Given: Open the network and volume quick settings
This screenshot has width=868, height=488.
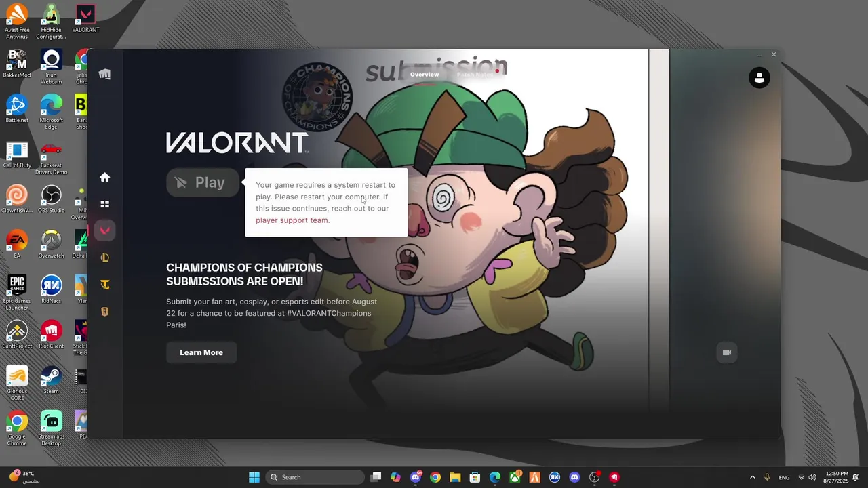Looking at the screenshot, I should (807, 477).
